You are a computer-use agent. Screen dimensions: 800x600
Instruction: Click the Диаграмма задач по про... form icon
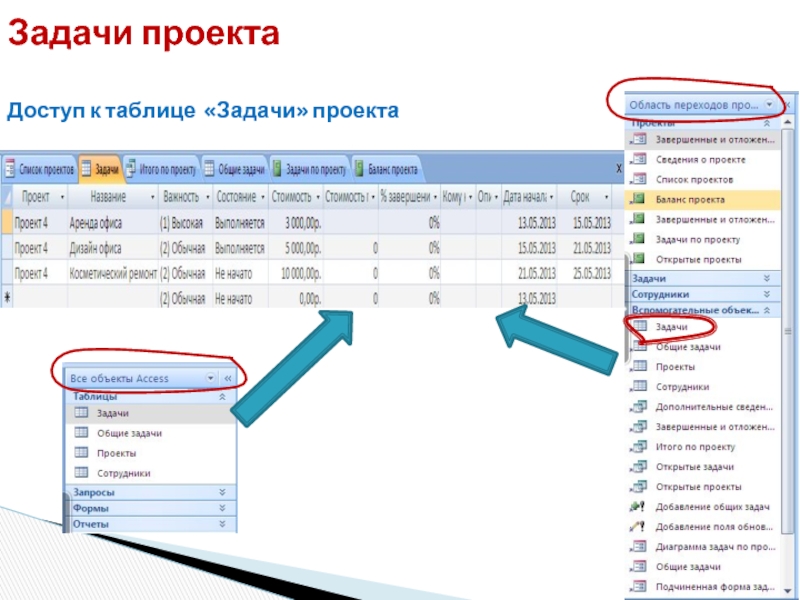(639, 546)
